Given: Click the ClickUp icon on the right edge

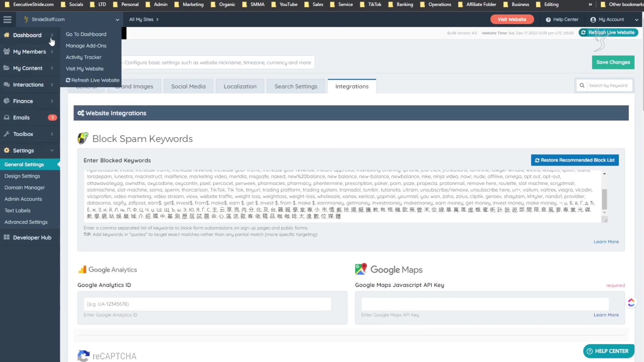Looking at the screenshot, I should point(632,302).
